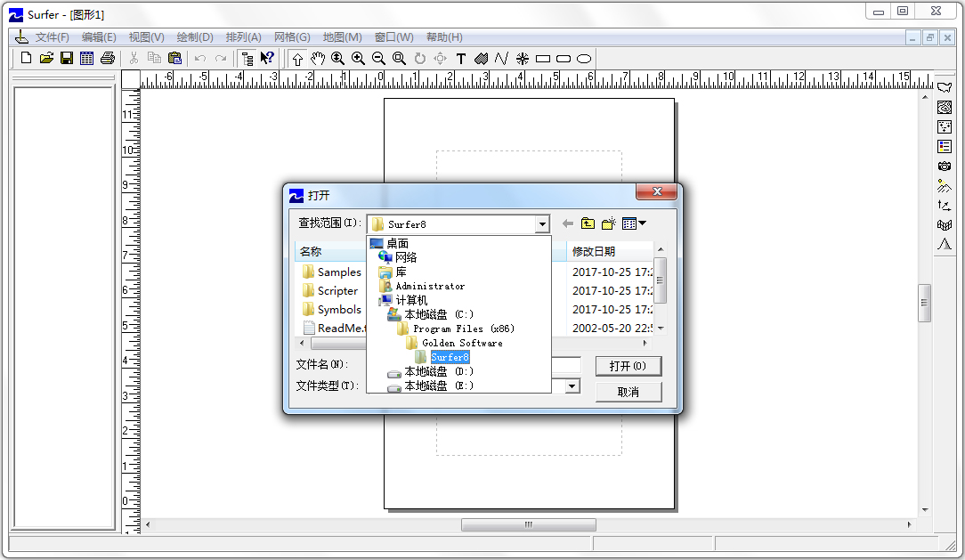Viewport: 965px width, 560px height.
Task: Select the arrow Select tool
Action: tap(298, 59)
